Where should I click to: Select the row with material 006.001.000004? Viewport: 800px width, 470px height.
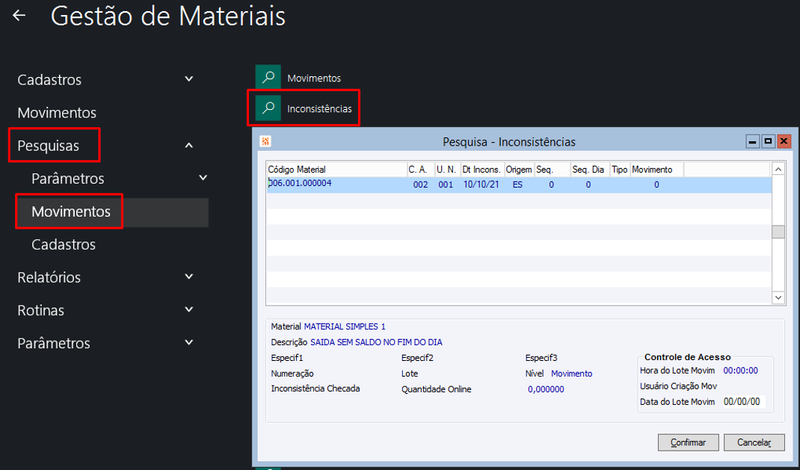pyautogui.click(x=518, y=185)
